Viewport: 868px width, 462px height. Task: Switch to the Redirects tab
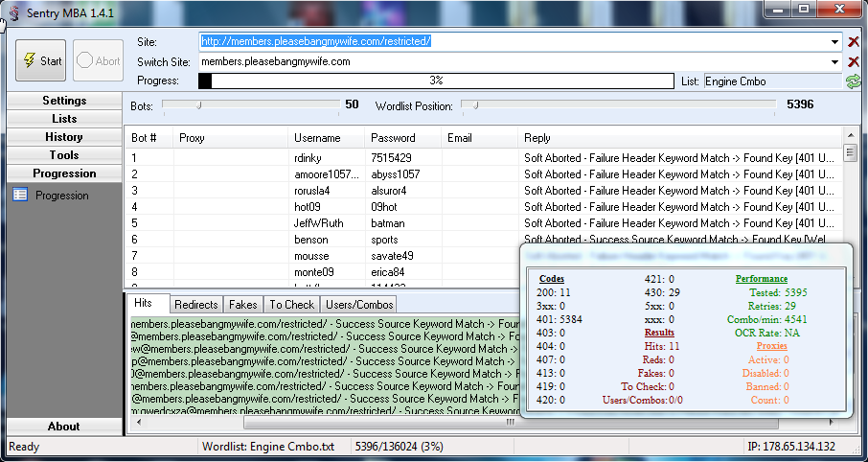point(195,305)
